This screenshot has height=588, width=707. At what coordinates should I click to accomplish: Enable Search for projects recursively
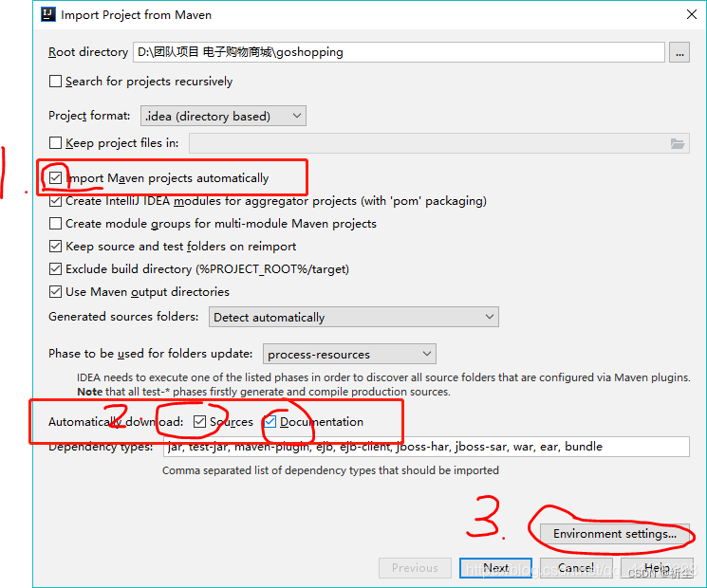click(55, 82)
